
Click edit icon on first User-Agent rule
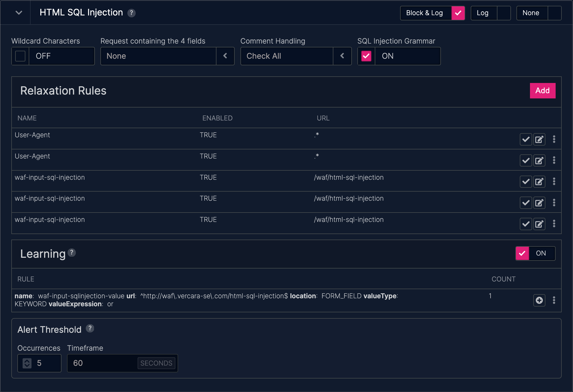tap(539, 139)
